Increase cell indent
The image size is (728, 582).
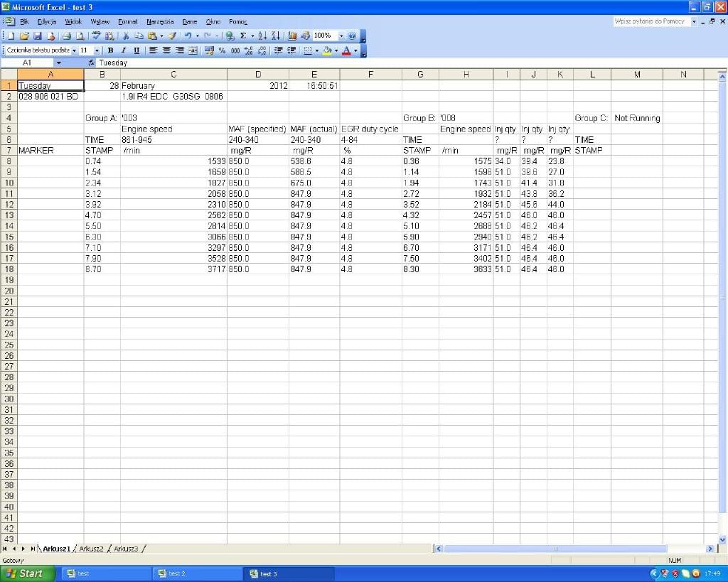(291, 50)
